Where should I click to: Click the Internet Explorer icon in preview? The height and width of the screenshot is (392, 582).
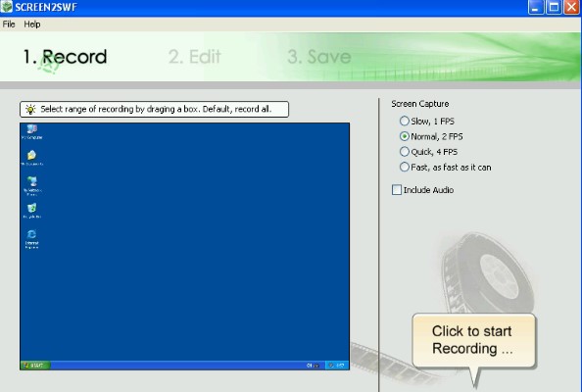(x=32, y=239)
